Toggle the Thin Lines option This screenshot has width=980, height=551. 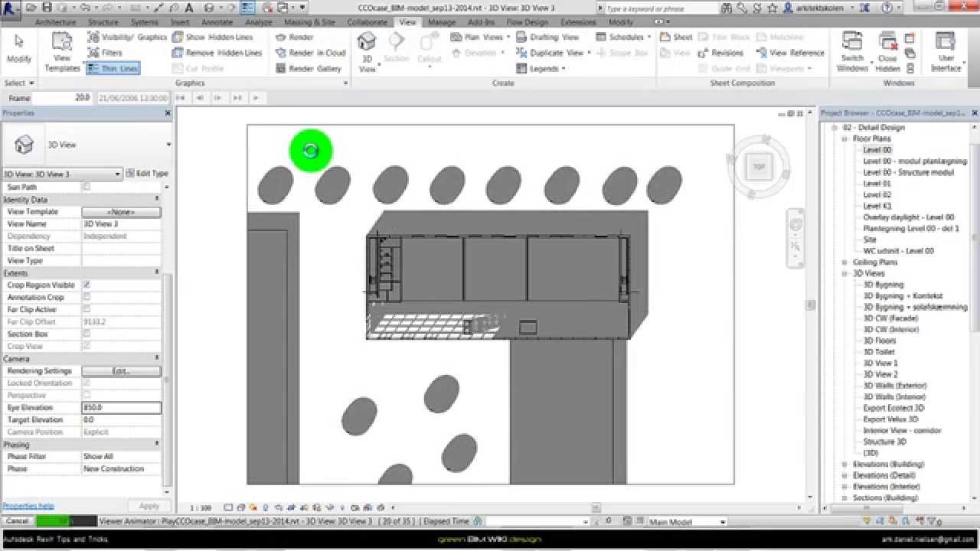113,68
